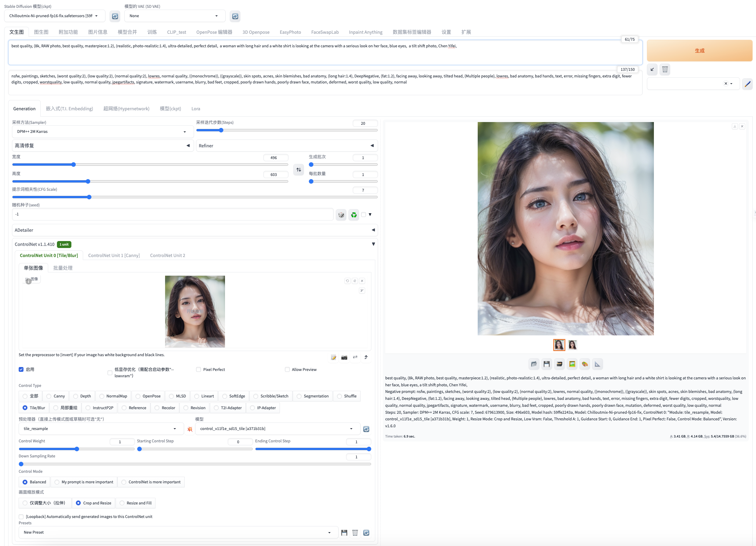The height and width of the screenshot is (546, 756).
Task: Send image to inpaint with palette icon
Action: click(585, 364)
